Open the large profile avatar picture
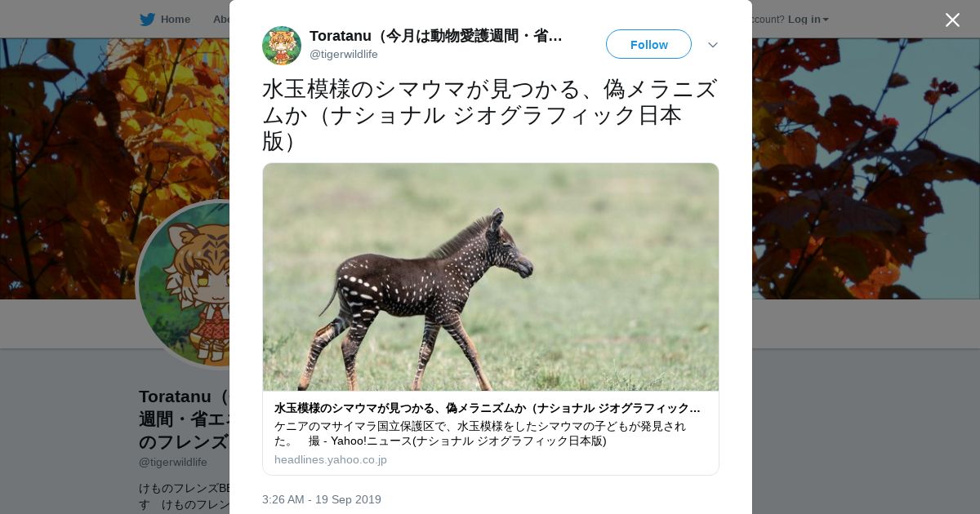The image size is (980, 514). pyautogui.click(x=184, y=283)
